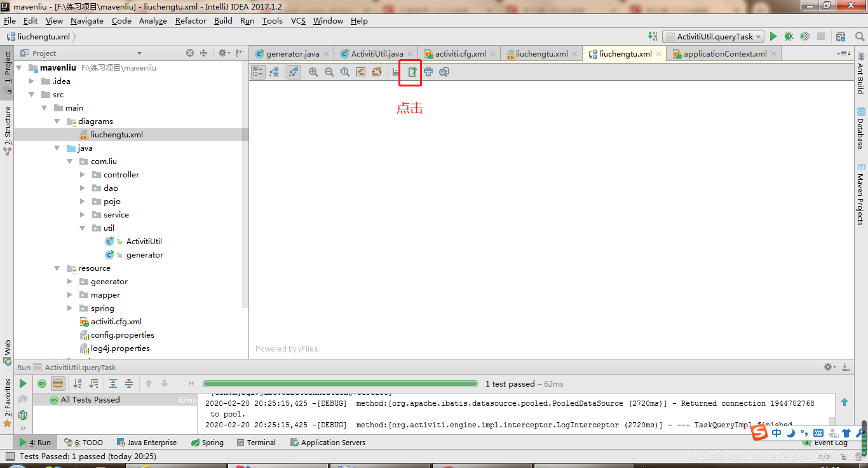Expand the dao package
868x468 pixels.
[x=83, y=188]
